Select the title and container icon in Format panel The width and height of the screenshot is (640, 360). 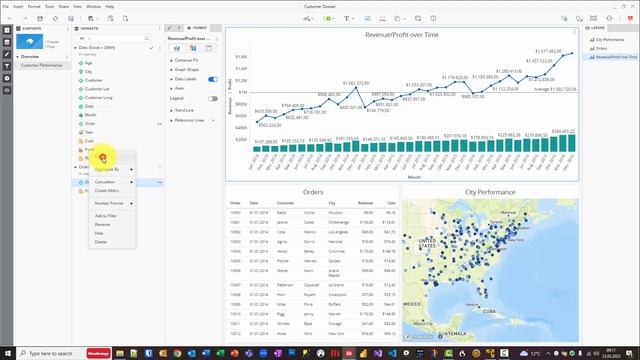click(x=209, y=48)
